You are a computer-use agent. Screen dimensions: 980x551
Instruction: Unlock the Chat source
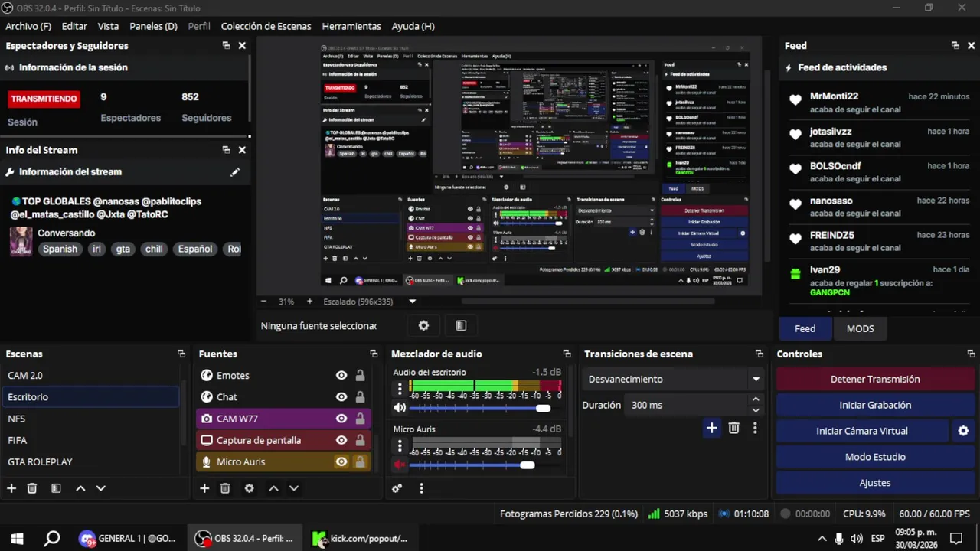tap(360, 397)
